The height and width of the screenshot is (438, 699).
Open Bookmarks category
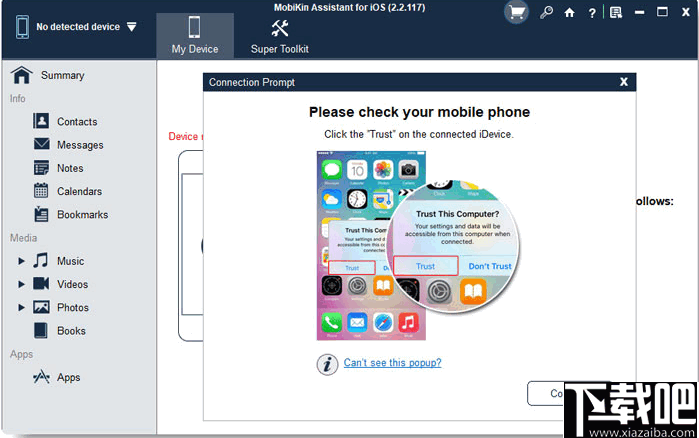point(82,215)
